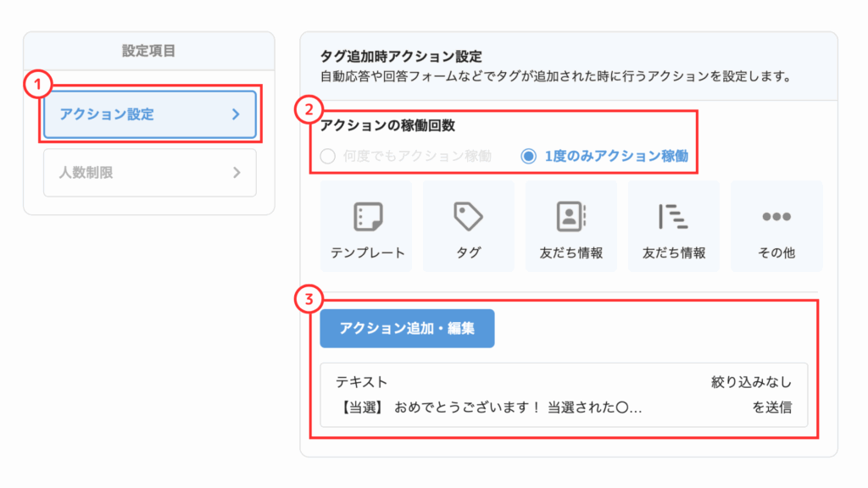Click the その他 label text
Viewport: 868px width, 488px height.
click(x=776, y=252)
